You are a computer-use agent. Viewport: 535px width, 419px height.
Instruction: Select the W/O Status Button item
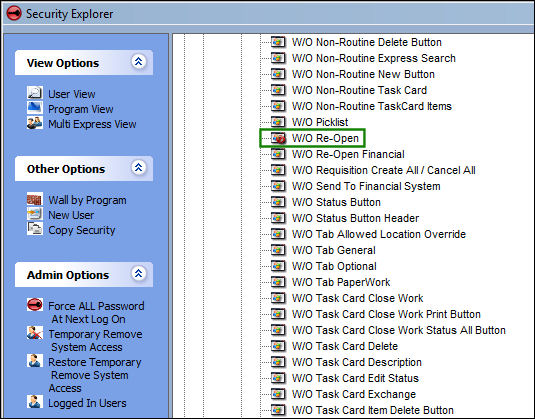tap(336, 202)
